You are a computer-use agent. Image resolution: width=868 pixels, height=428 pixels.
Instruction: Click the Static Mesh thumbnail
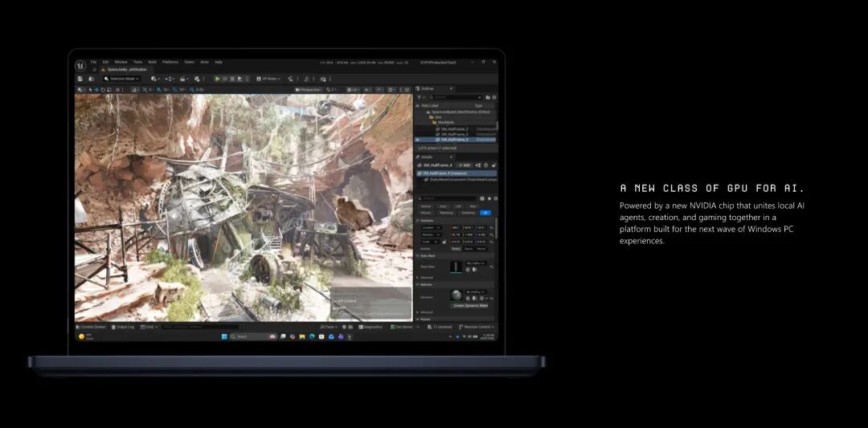pos(456,267)
